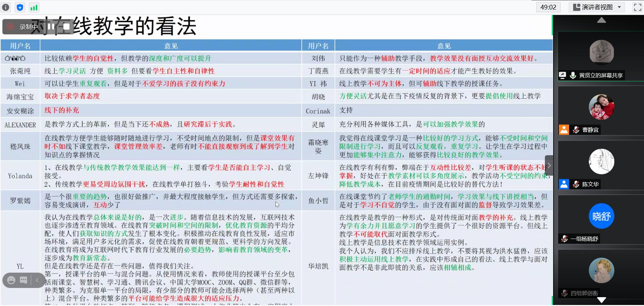644x306 pixels.
Task: Open the emoji reactions smiley icon
Action: coord(11,280)
